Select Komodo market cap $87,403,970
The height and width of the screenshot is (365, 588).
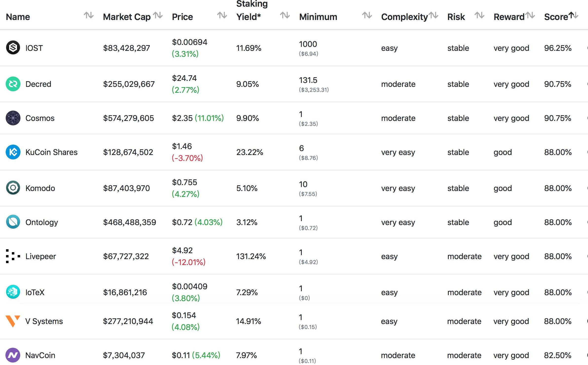click(x=126, y=188)
